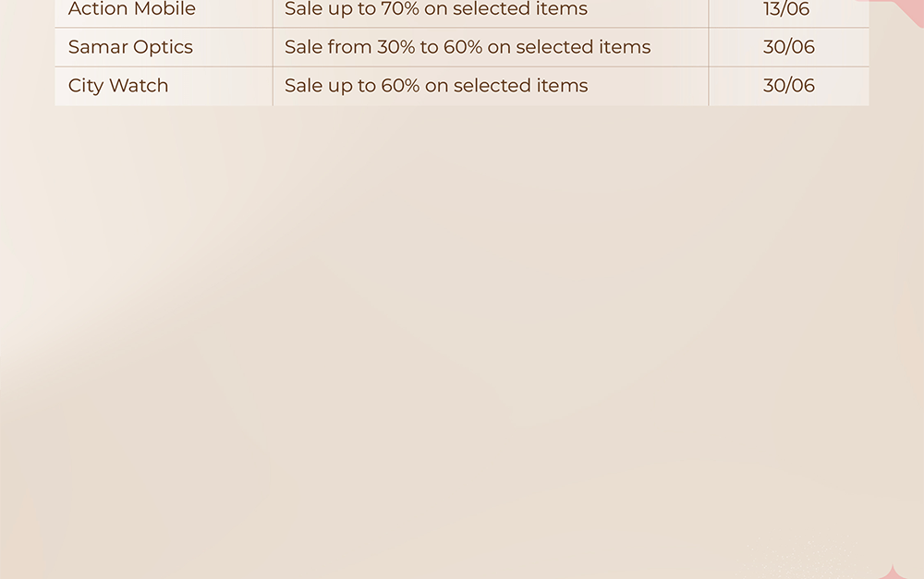Viewport: 924px width, 579px height.
Task: Select the 30/06 date in Samar Optics row
Action: pos(788,47)
